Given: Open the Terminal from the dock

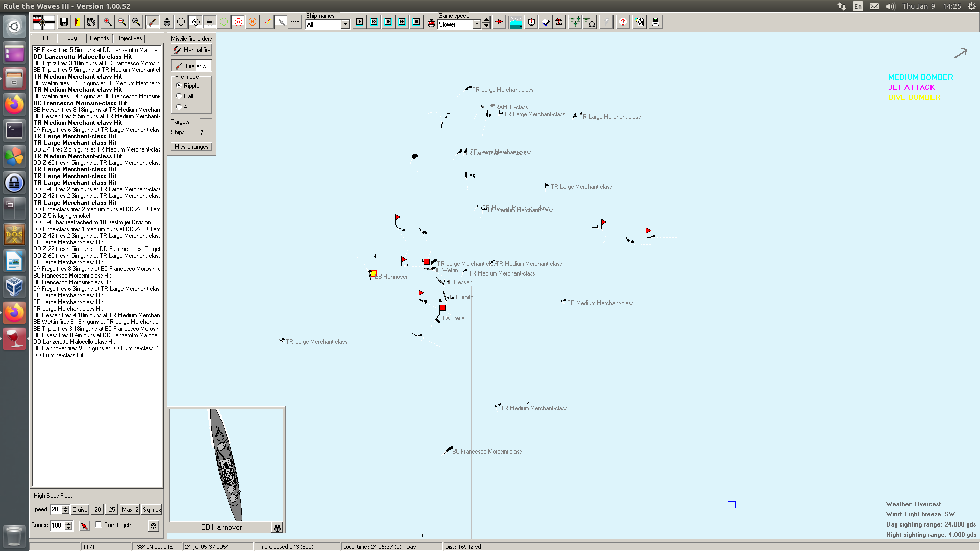Looking at the screenshot, I should (x=14, y=131).
